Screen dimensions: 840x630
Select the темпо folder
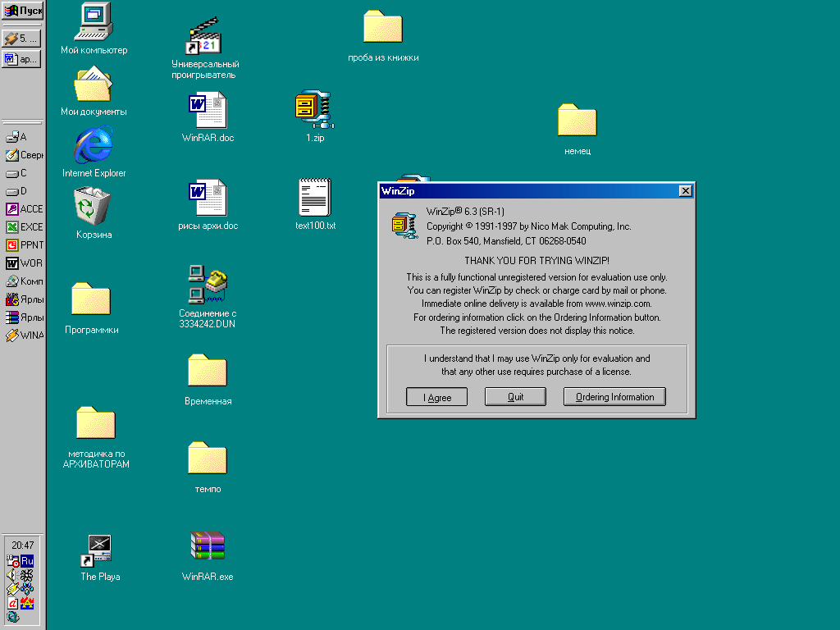point(208,467)
